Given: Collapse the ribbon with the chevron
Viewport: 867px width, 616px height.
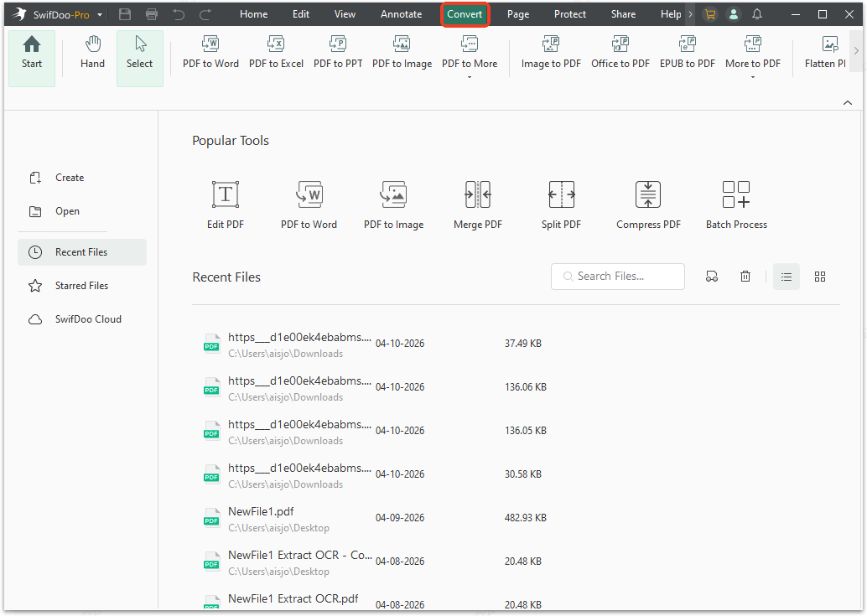Looking at the screenshot, I should click(x=847, y=101).
